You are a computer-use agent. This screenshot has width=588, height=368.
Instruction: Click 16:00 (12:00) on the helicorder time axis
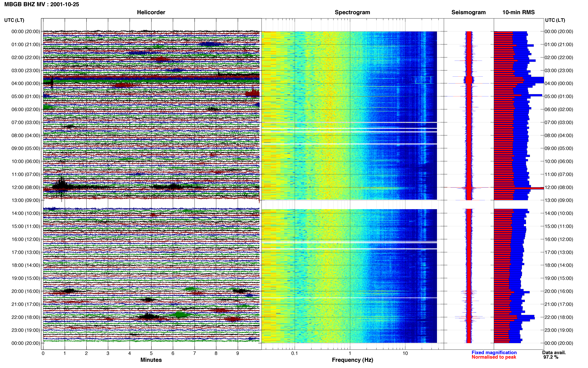coord(26,239)
